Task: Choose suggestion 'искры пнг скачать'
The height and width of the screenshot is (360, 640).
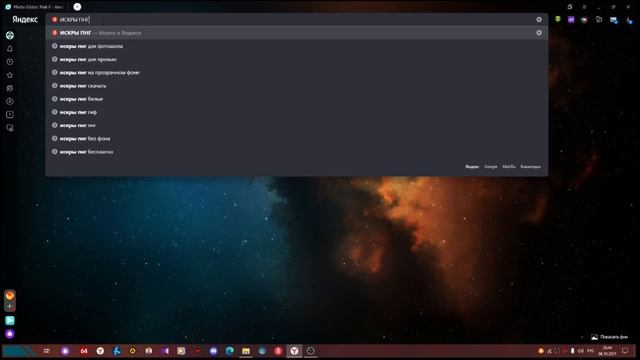Action: tap(297, 86)
